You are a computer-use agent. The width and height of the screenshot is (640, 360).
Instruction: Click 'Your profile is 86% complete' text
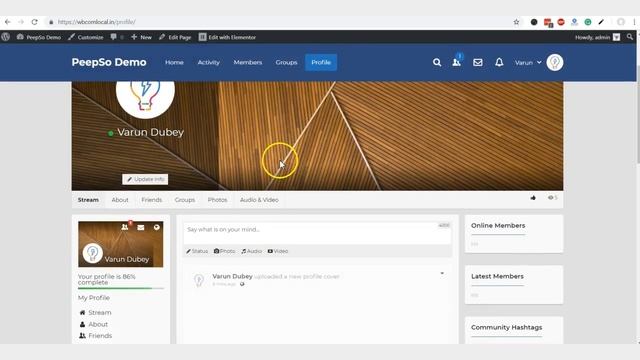107,280
